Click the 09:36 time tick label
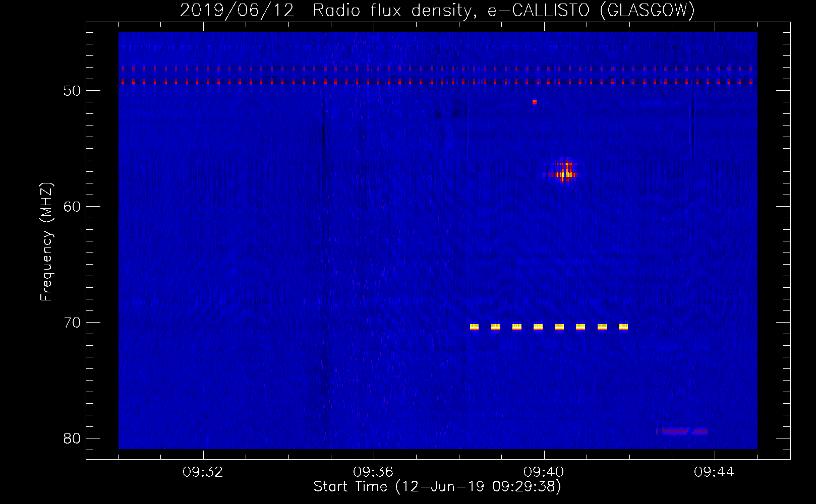This screenshot has height=504, width=816. (373, 472)
